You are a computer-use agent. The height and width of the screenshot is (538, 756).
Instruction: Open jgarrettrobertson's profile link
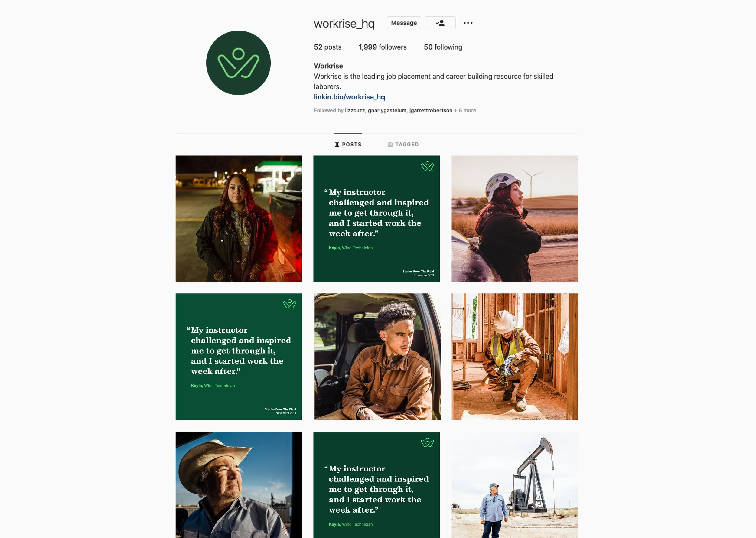431,110
